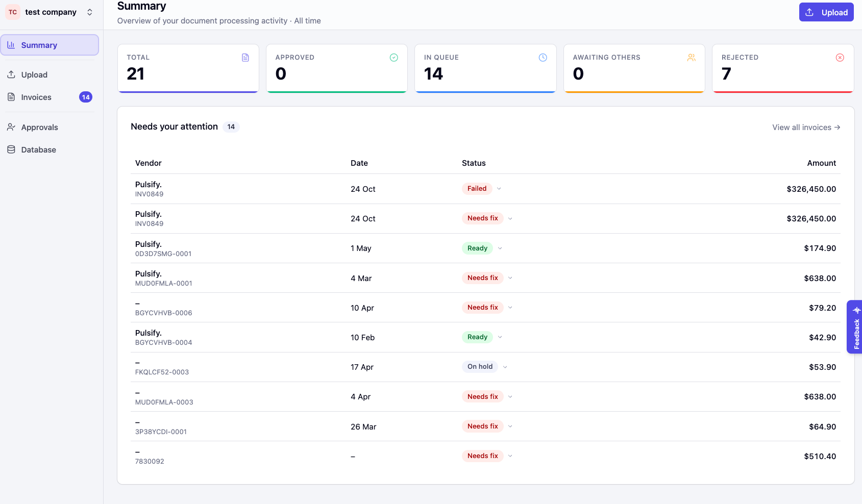Navigate to Approvals page
This screenshot has width=862, height=504.
point(50,127)
